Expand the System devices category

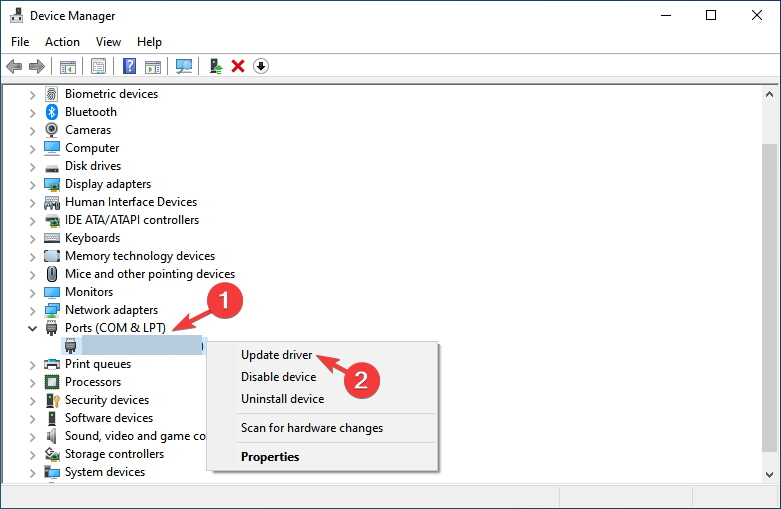click(32, 473)
